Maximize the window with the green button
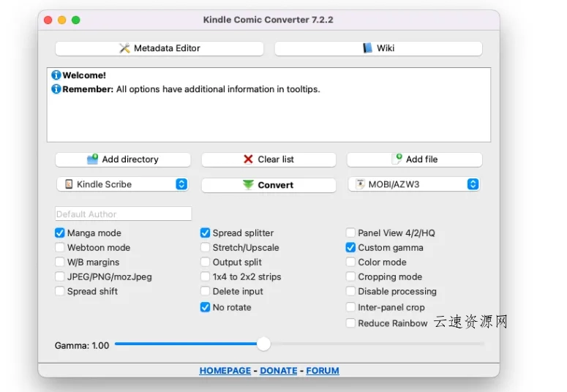Viewport: 567px width, 392px height. coord(75,20)
